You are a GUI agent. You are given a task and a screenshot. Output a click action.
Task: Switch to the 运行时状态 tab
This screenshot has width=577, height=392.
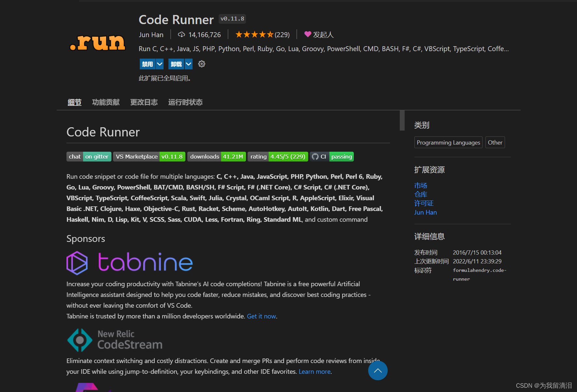(x=185, y=102)
